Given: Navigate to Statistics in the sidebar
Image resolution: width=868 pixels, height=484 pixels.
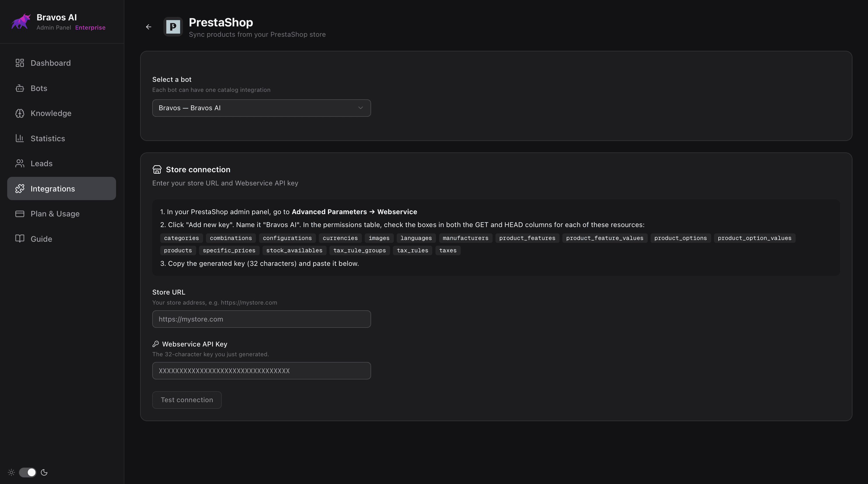Looking at the screenshot, I should pyautogui.click(x=47, y=138).
